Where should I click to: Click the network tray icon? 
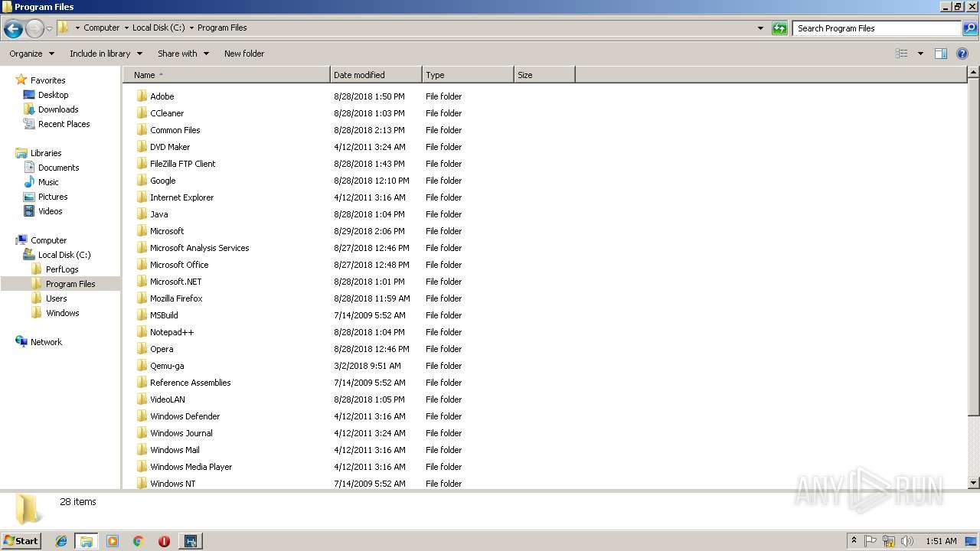pyautogui.click(x=889, y=541)
